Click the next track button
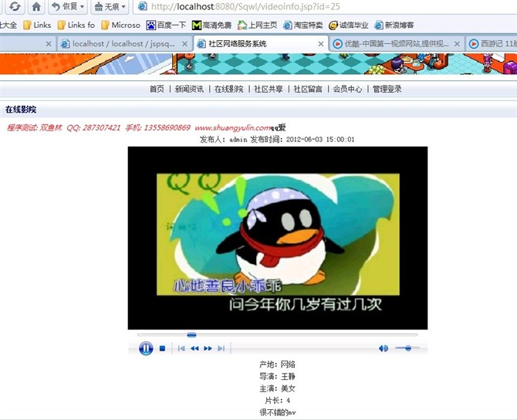This screenshot has height=420, width=517. (x=221, y=348)
